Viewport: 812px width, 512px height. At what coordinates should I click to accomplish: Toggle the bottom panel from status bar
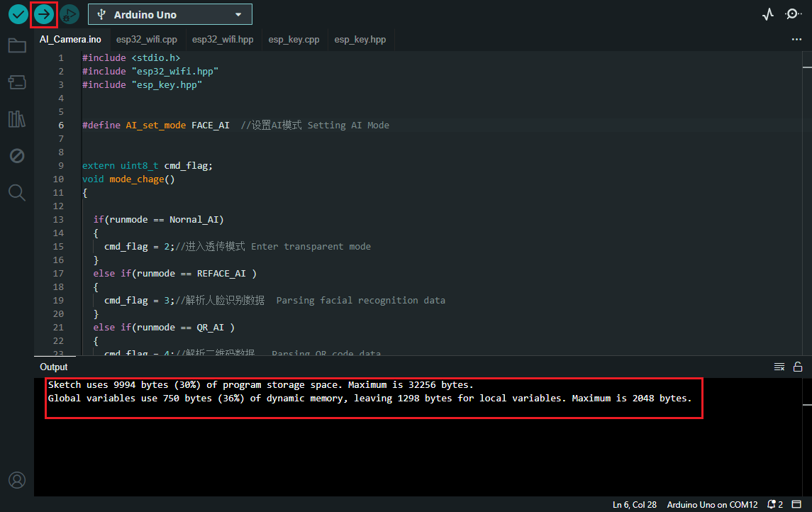(x=797, y=504)
